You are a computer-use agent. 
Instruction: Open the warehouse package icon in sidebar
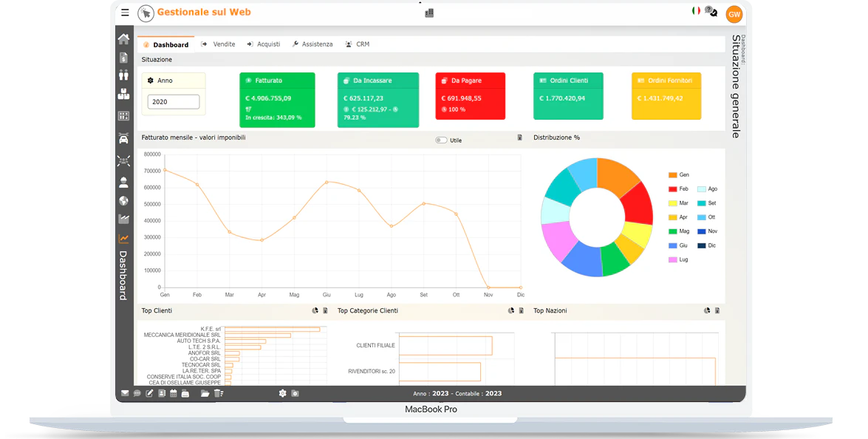pos(123,94)
